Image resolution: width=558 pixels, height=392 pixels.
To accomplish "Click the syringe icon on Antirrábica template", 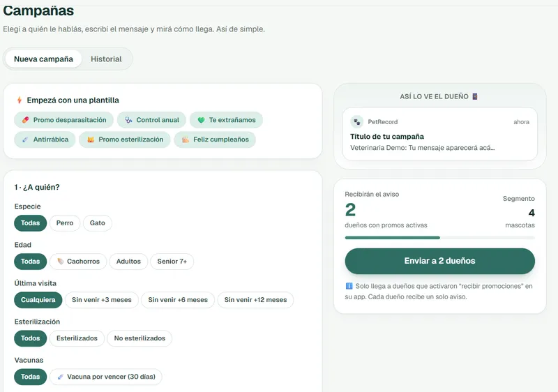I will point(25,140).
